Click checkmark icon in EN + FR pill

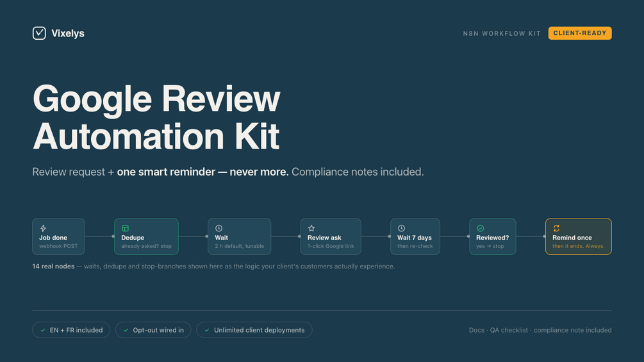click(x=43, y=330)
